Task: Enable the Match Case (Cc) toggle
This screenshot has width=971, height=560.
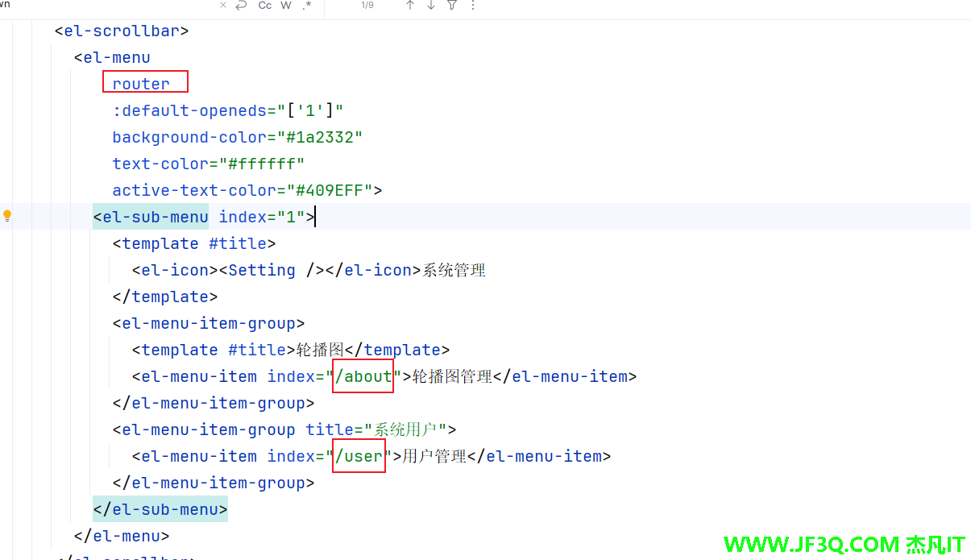Action: (264, 6)
